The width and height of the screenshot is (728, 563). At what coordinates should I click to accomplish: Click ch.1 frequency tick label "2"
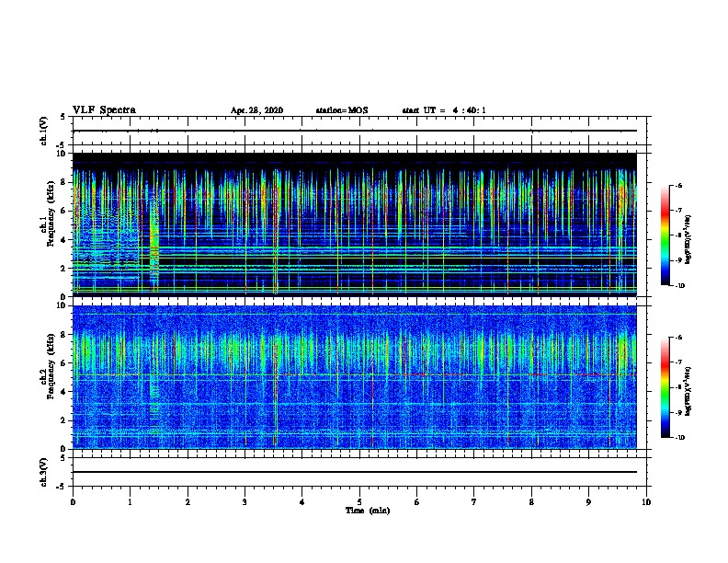[x=63, y=269]
